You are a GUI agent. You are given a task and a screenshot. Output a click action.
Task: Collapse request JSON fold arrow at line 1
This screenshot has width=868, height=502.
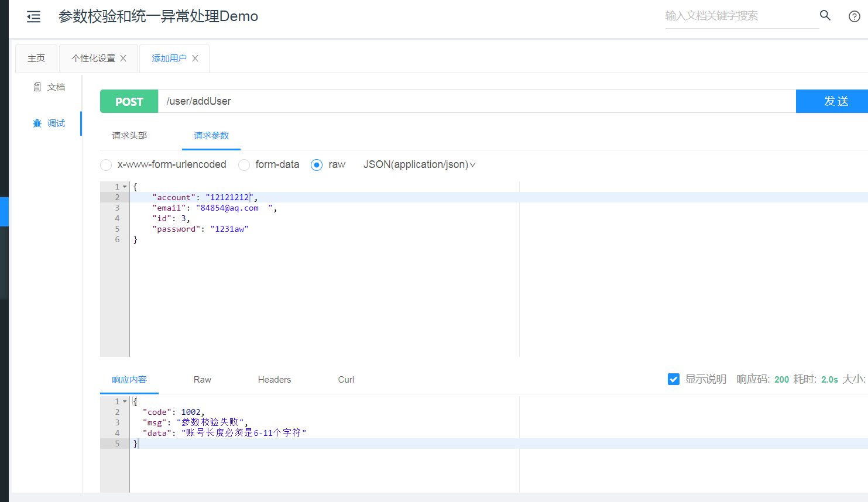coord(125,187)
